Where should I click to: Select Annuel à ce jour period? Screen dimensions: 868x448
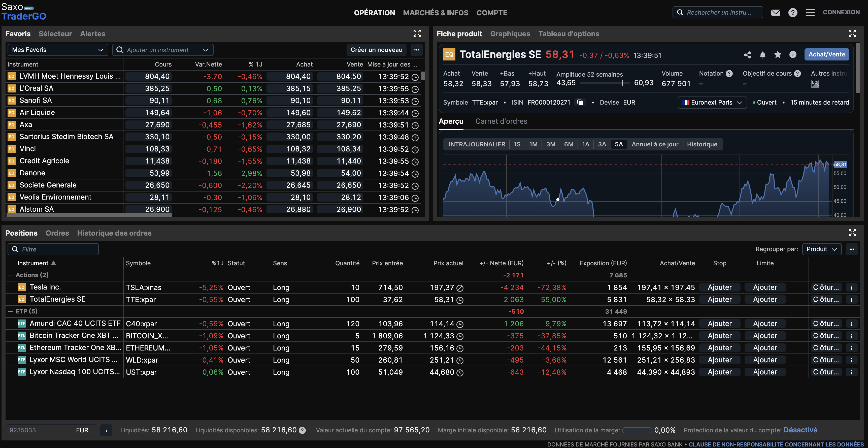coord(655,144)
